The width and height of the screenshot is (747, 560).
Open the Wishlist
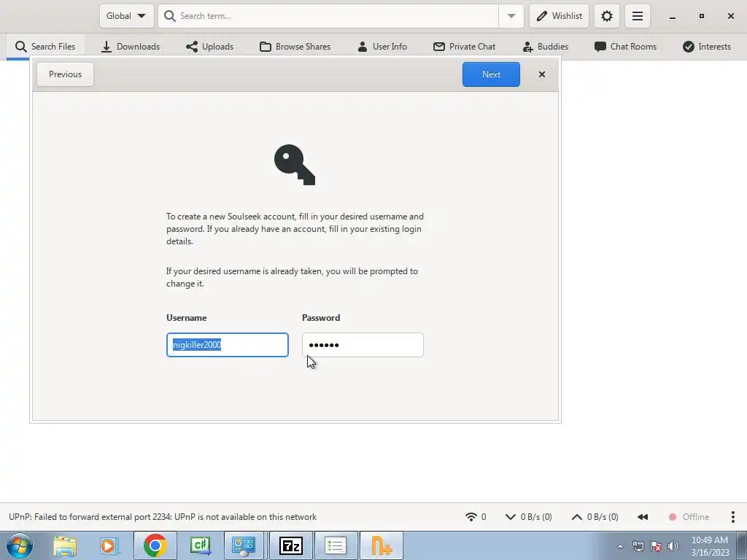(x=560, y=16)
